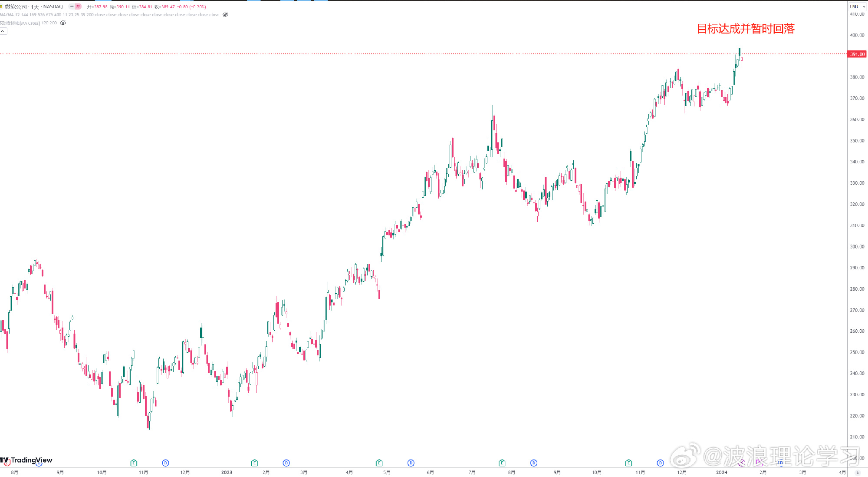868x477 pixels.
Task: Open the TradingView logo link
Action: pyautogui.click(x=26, y=460)
